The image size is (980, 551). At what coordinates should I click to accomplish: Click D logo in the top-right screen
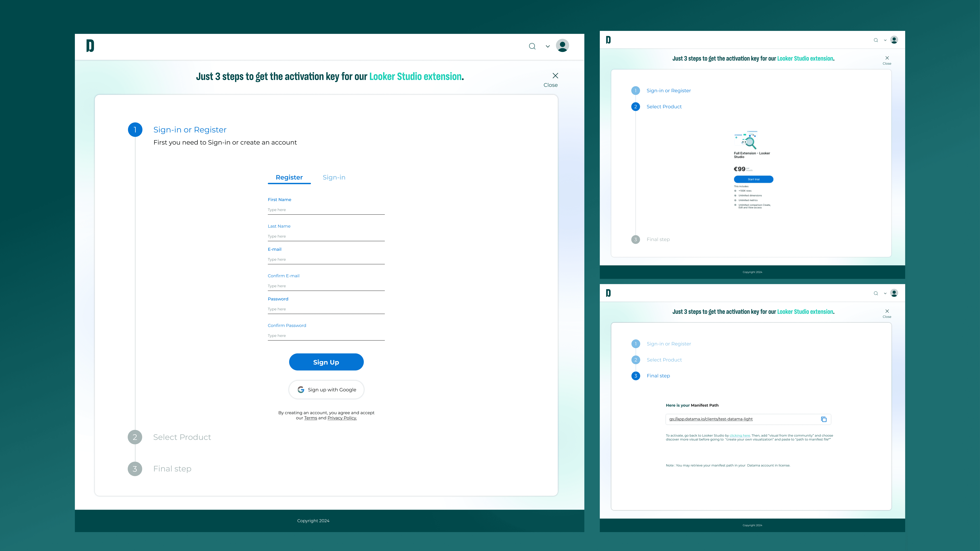point(608,40)
